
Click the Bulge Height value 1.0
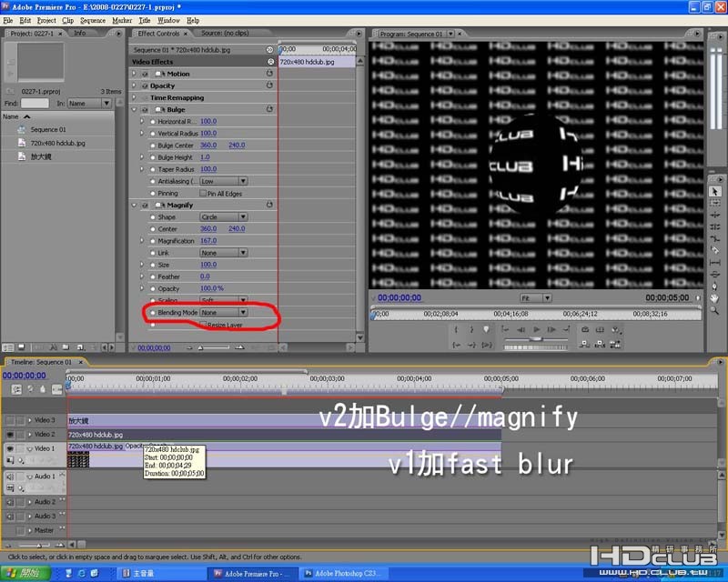(x=206, y=157)
